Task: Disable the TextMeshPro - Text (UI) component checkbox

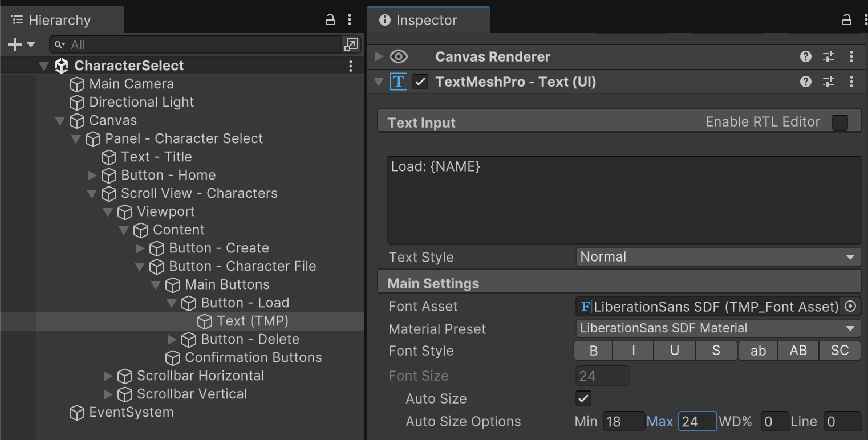Action: click(420, 82)
